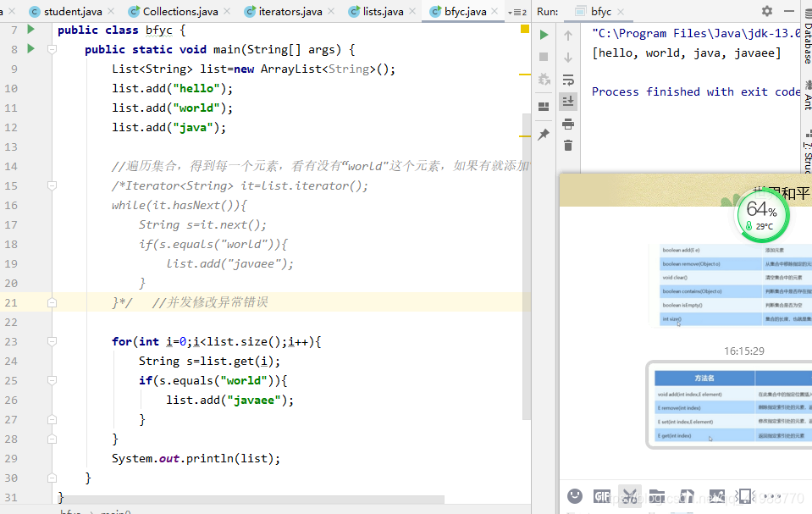Pin the Run tool window tab
812x514 pixels.
[x=543, y=133]
